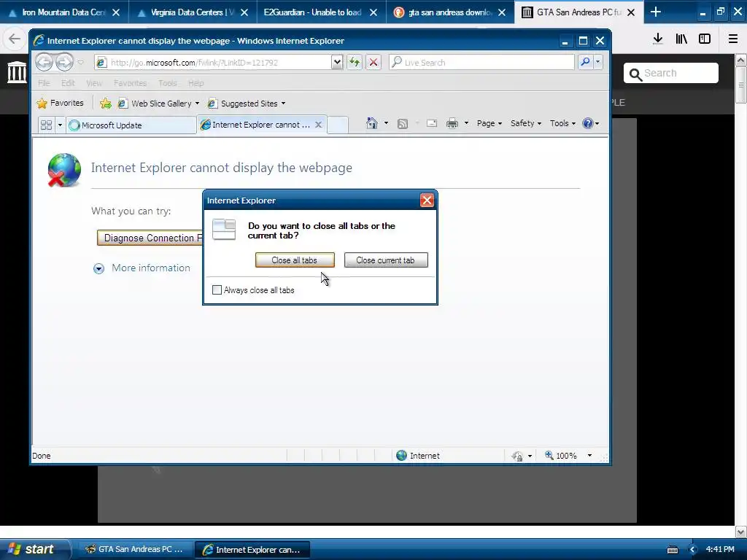Close the Internet Explorer cannot tab
This screenshot has width=747, height=560.
click(319, 124)
